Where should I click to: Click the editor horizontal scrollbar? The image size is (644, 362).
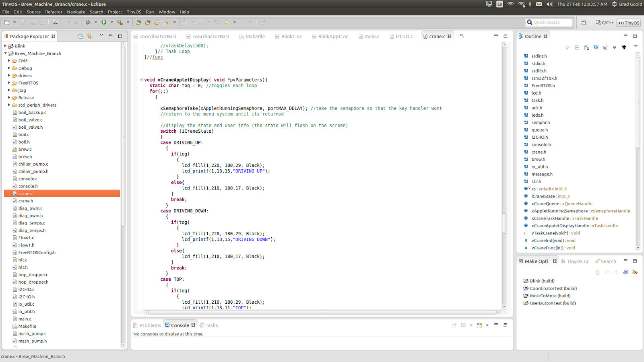[322, 312]
